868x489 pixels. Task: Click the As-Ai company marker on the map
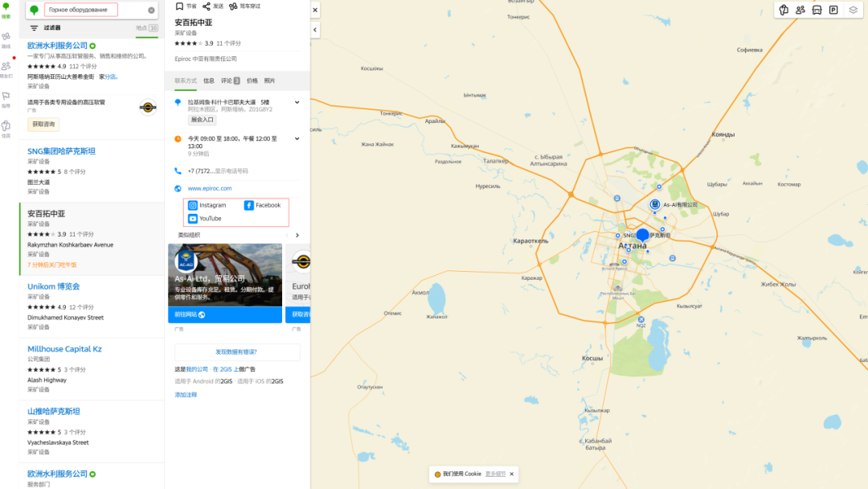(655, 204)
